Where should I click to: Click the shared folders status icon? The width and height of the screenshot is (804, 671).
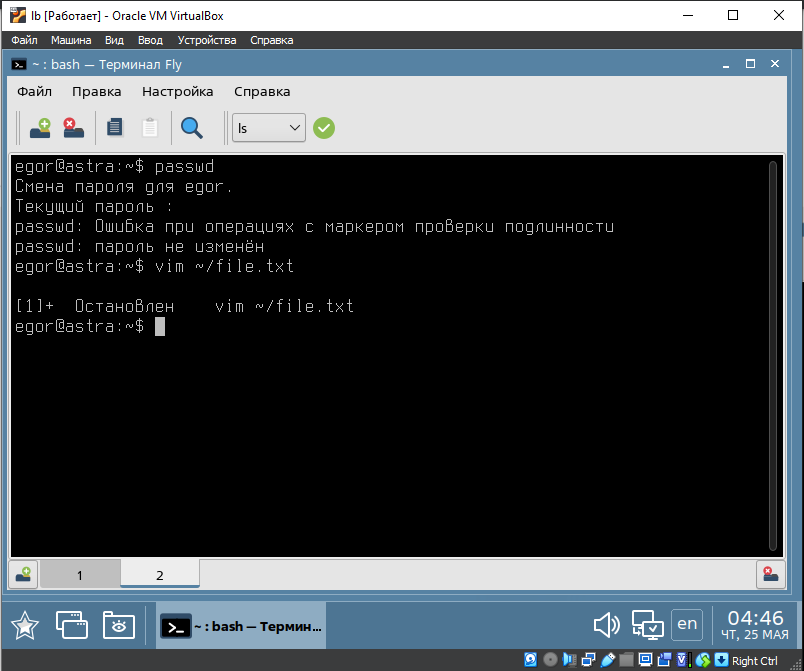coord(626,660)
